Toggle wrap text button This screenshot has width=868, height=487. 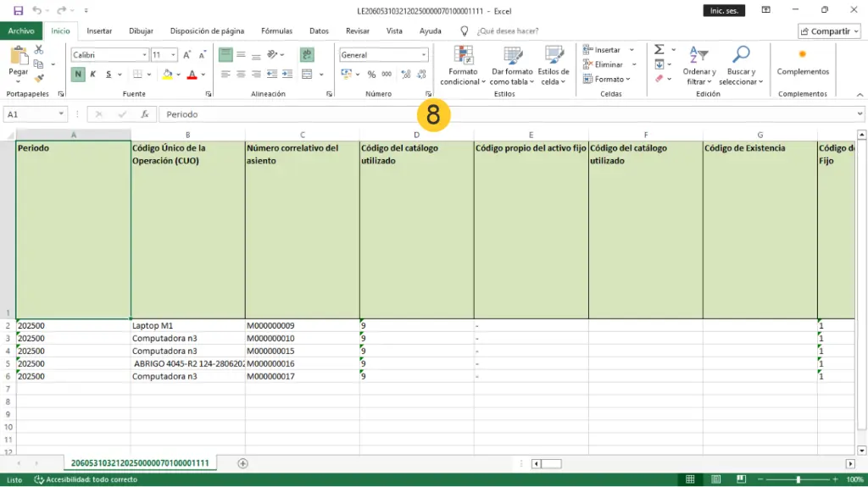pyautogui.click(x=306, y=55)
